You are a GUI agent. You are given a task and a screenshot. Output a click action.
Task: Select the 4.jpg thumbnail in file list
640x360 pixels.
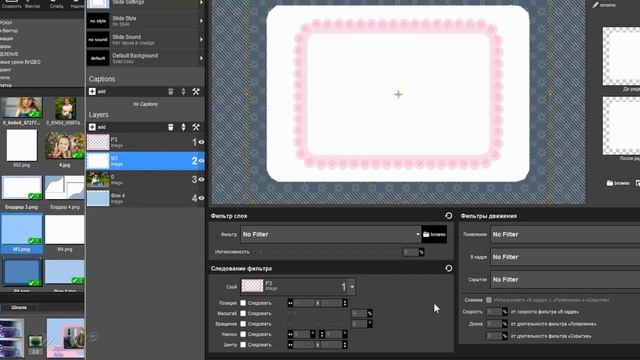pyautogui.click(x=64, y=145)
